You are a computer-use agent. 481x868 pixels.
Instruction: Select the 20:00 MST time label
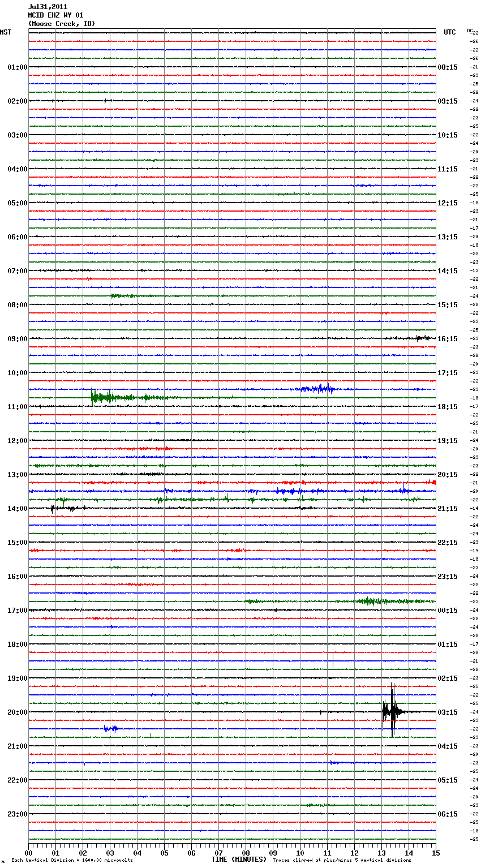click(x=17, y=712)
